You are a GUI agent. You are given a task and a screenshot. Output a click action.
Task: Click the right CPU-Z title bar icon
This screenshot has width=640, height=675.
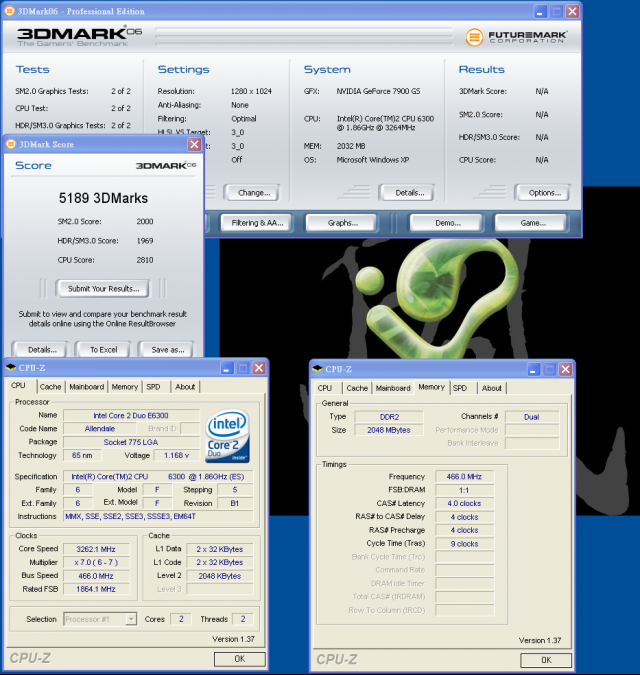coord(317,369)
